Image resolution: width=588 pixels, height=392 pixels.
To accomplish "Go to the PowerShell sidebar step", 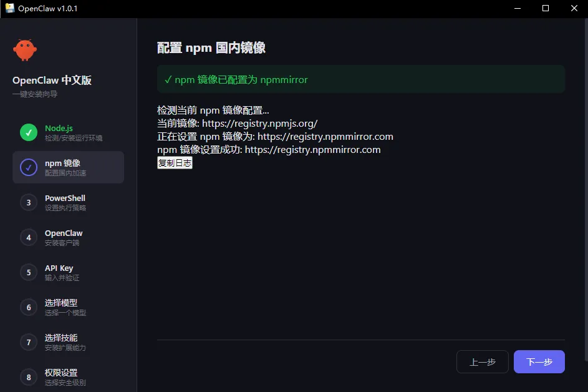I will click(68, 202).
